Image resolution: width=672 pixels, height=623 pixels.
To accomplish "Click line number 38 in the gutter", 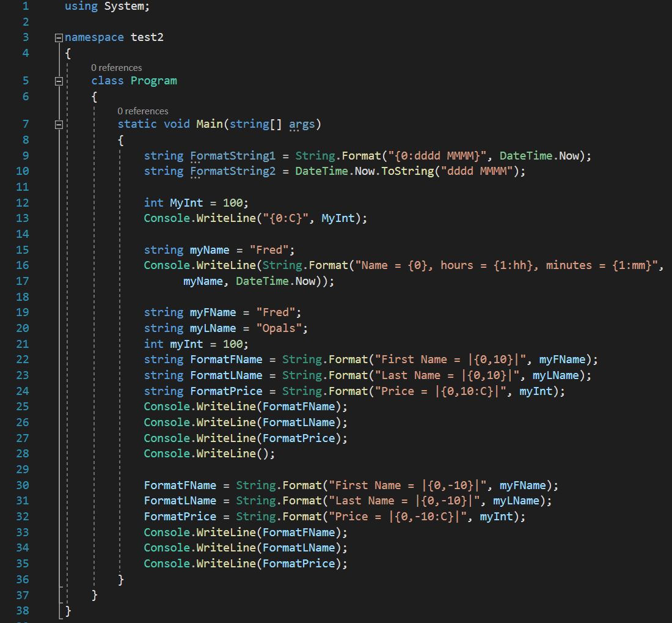I will click(22, 610).
